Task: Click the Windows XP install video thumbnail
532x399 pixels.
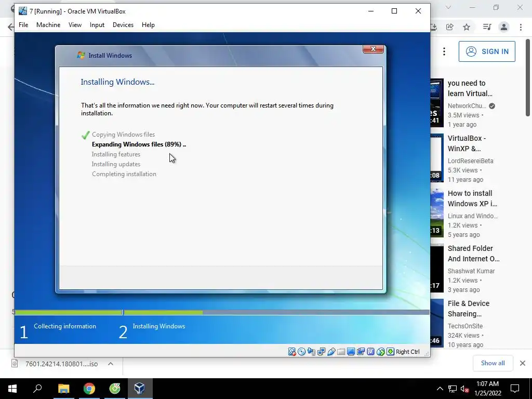Action: pos(437,213)
